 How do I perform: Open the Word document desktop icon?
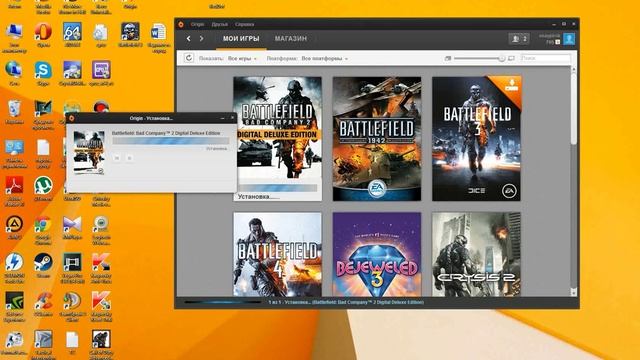(158, 32)
